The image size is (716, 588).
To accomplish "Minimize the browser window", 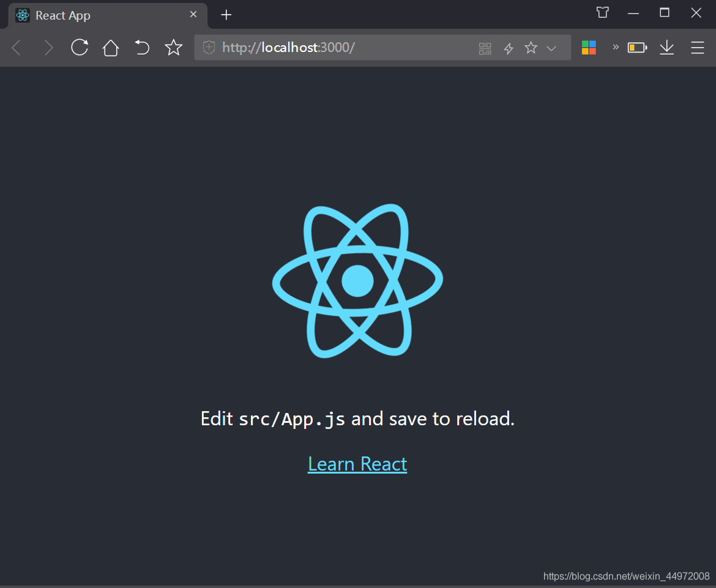I will point(633,13).
